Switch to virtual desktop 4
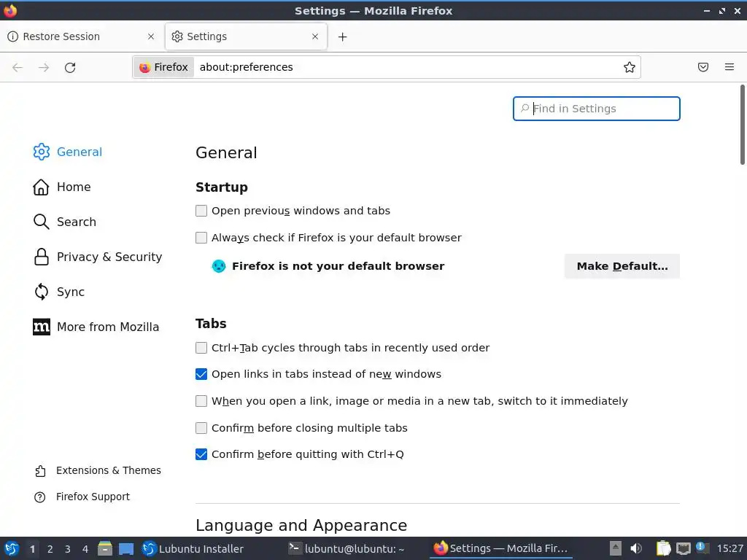Screen dimensions: 747x560 (85, 549)
